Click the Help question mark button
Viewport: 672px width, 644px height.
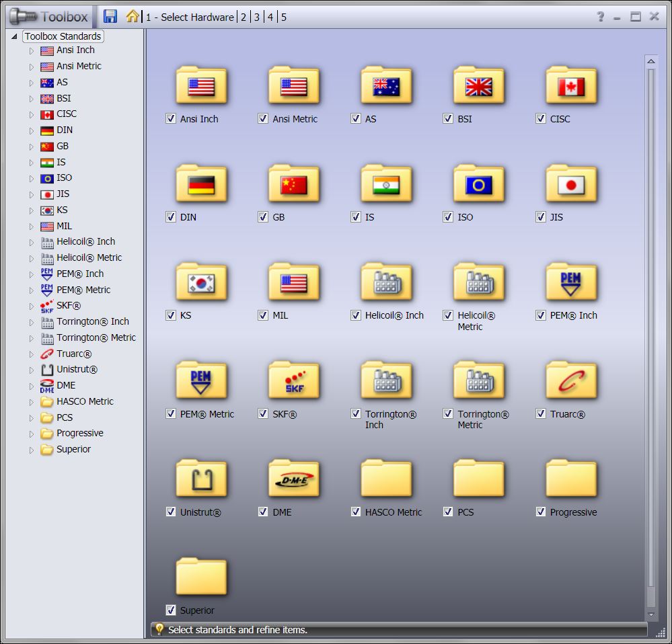(601, 17)
